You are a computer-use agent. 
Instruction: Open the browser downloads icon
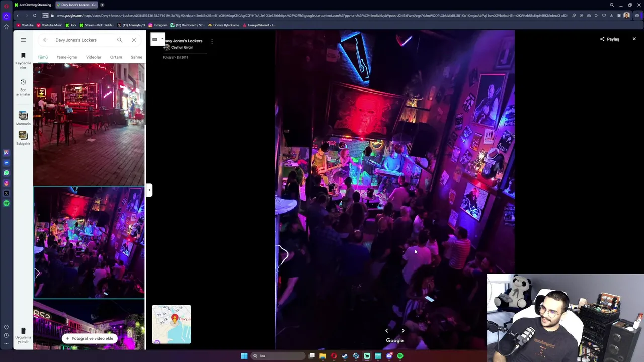[x=611, y=16]
